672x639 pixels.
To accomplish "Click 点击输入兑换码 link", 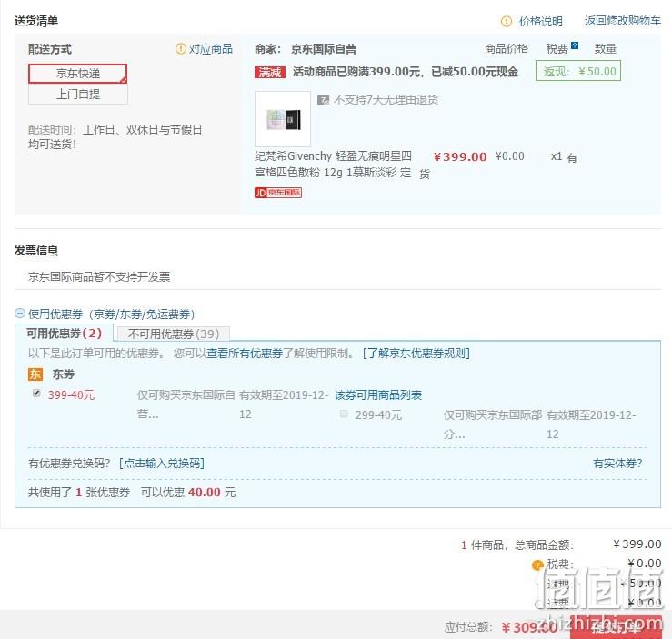I will point(162,464).
